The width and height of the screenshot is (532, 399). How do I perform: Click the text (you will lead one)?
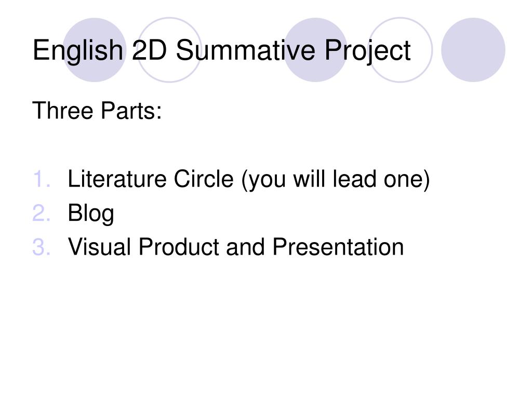point(336,180)
